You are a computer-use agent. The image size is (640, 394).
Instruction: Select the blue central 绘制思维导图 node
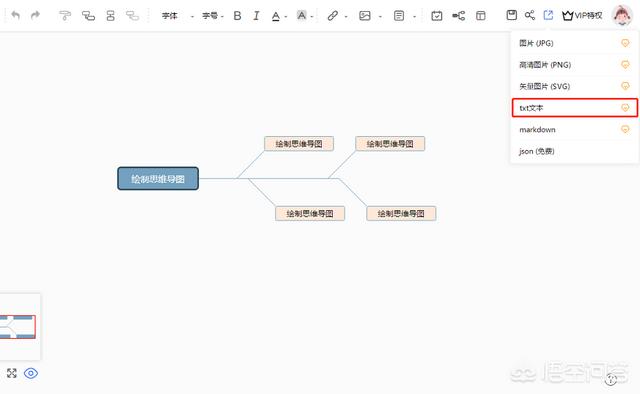point(158,178)
